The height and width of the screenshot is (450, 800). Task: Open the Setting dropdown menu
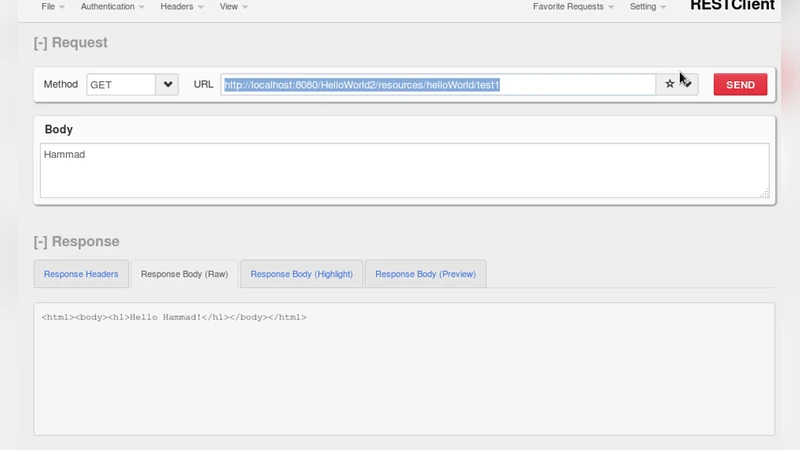[x=647, y=6]
